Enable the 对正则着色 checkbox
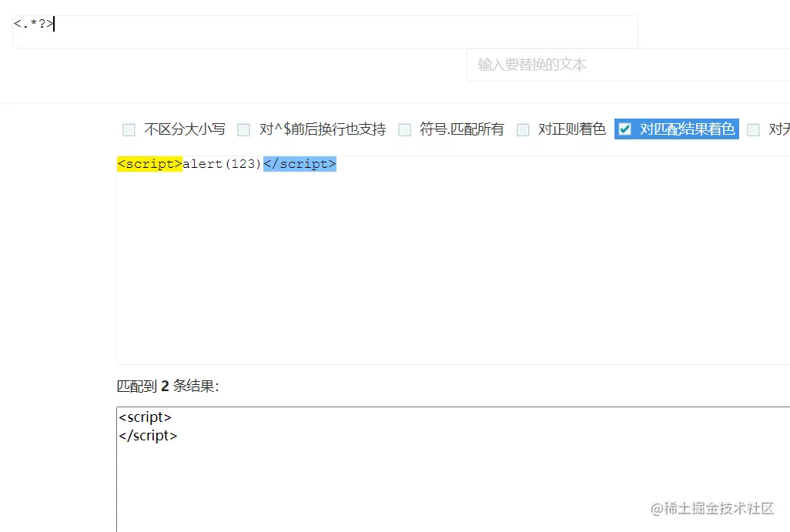Image resolution: width=790 pixels, height=532 pixels. (x=523, y=130)
